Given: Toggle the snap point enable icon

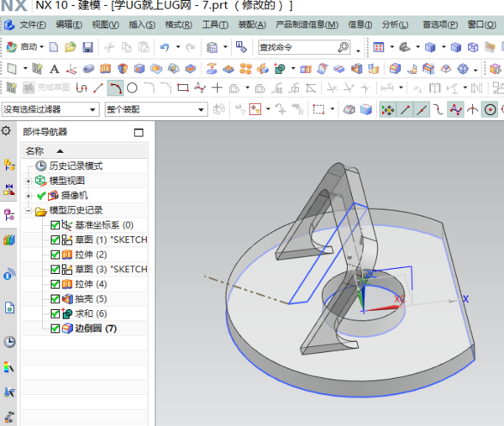Looking at the screenshot, I should pos(388,110).
